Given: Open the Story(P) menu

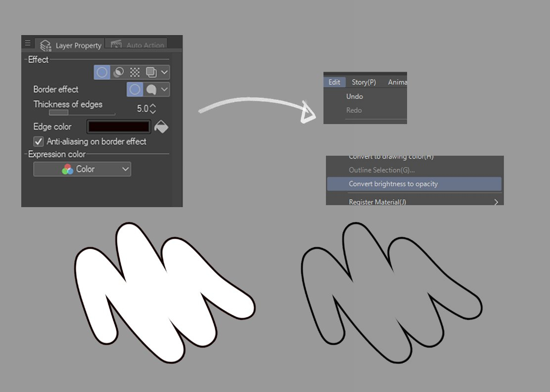Looking at the screenshot, I should click(x=364, y=82).
